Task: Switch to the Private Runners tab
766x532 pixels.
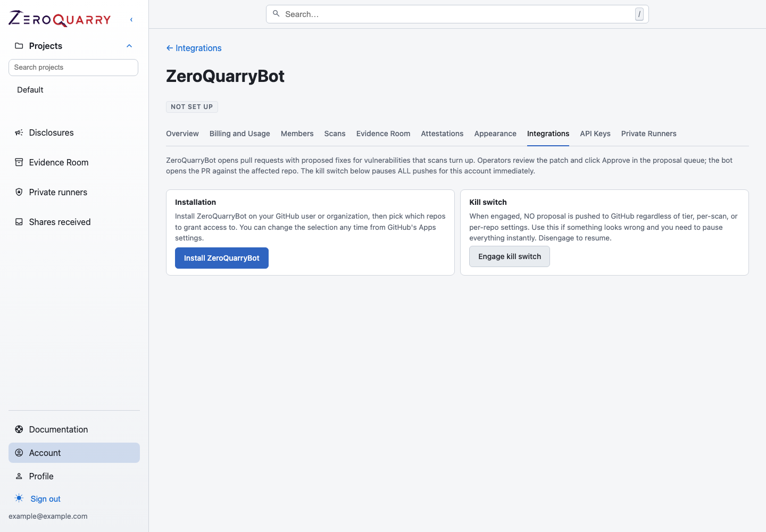Action: [x=649, y=134]
